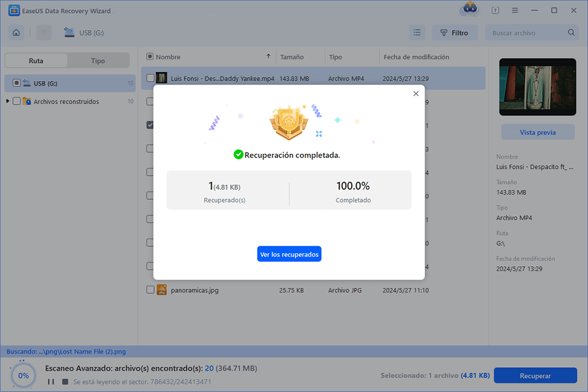588x392 pixels.
Task: Sort by Fecha de modificación header
Action: [416, 57]
